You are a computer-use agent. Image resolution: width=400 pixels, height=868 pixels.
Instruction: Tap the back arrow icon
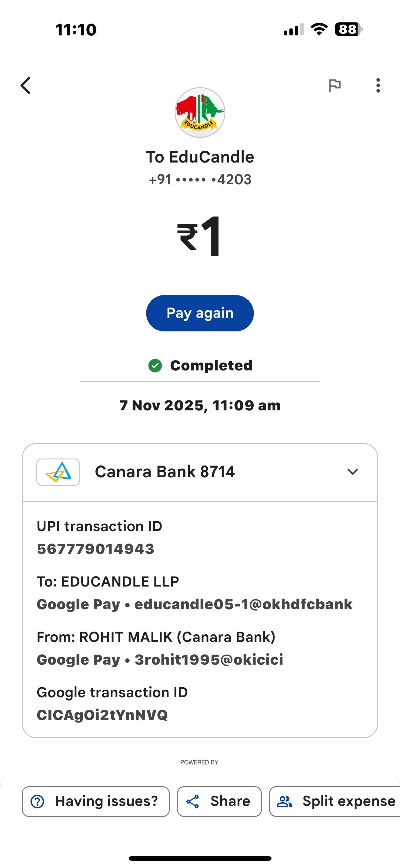26,85
